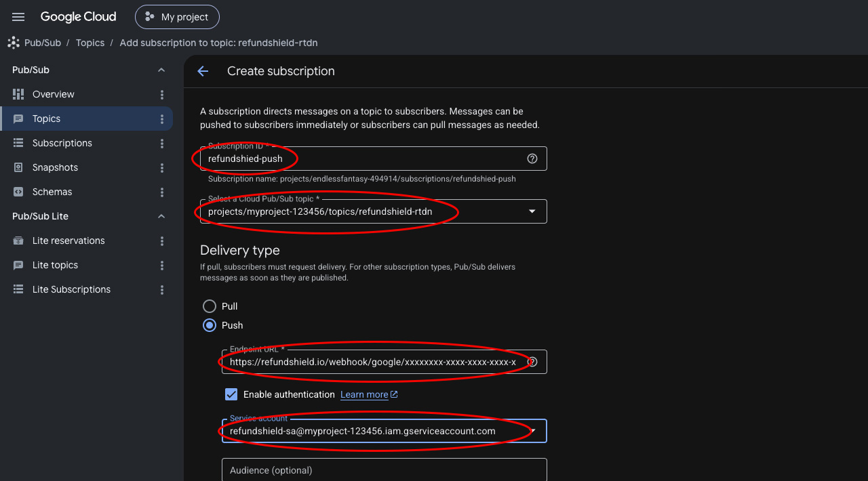
Task: Open the Snapshots more options menu
Action: pos(161,167)
